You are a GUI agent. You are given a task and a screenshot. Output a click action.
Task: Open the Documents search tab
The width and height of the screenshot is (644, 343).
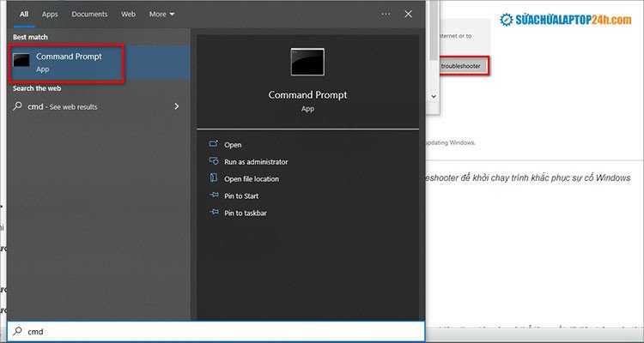[x=89, y=14]
